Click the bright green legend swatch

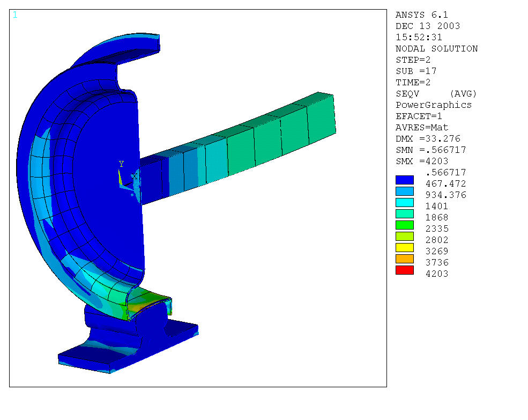(x=404, y=225)
